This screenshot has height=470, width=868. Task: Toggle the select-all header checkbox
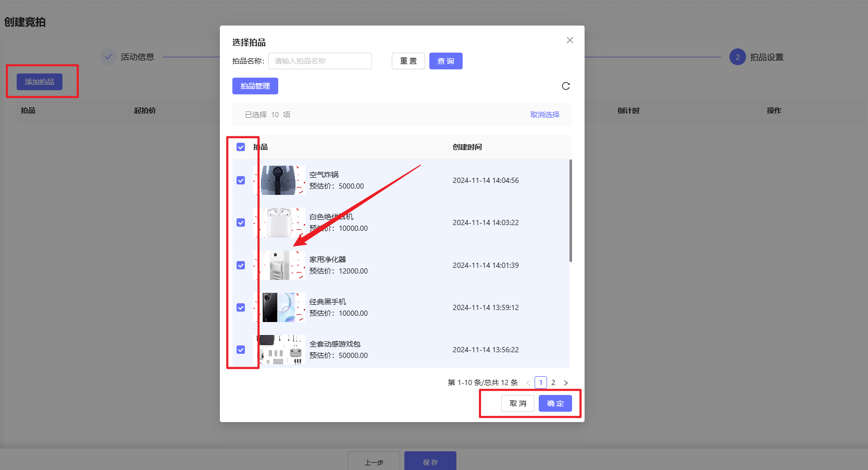point(241,147)
